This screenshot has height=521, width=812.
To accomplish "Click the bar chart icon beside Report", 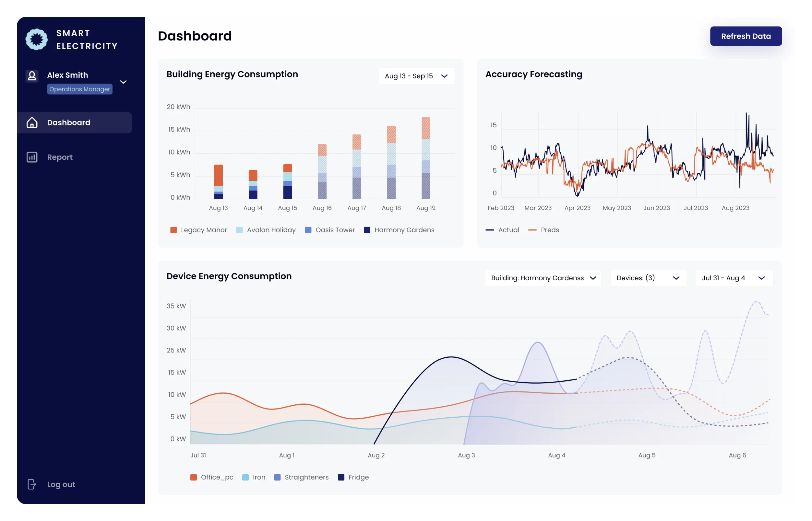I will pyautogui.click(x=32, y=156).
